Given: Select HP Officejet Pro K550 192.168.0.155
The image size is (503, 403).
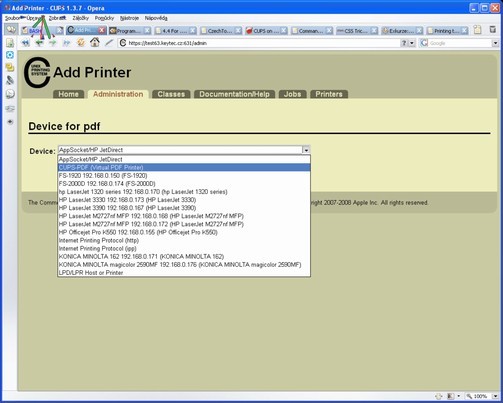Looking at the screenshot, I should click(184, 232).
